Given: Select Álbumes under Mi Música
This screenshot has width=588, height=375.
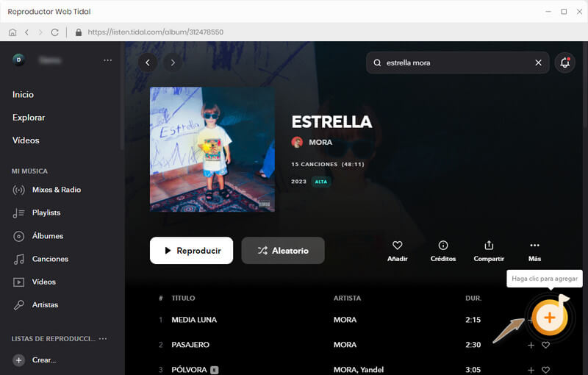Looking at the screenshot, I should coord(47,236).
